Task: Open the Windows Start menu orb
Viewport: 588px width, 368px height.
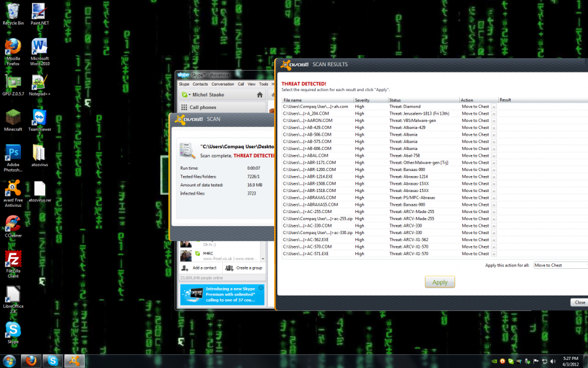Action: click(x=9, y=361)
